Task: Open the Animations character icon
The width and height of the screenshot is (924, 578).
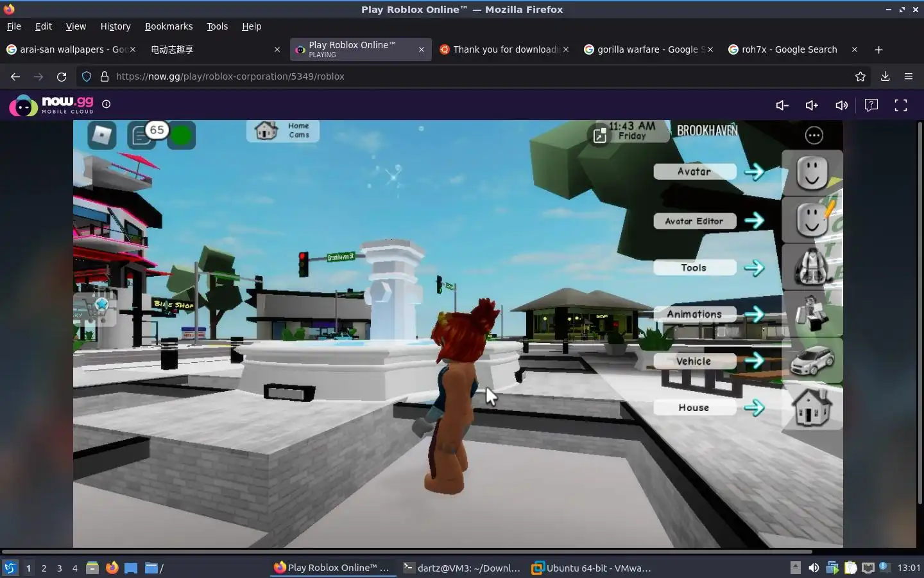Action: 812,313
